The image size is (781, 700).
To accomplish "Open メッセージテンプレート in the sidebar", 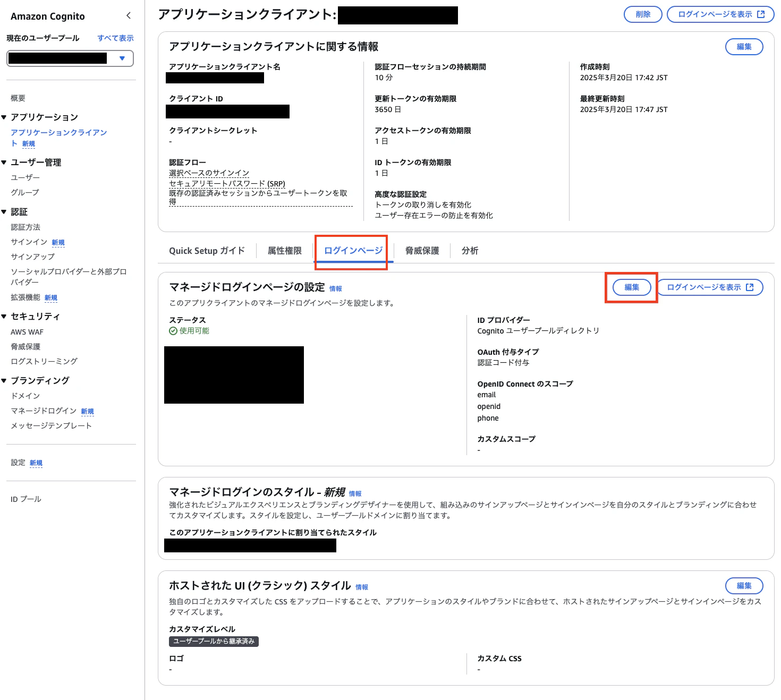I will [52, 426].
